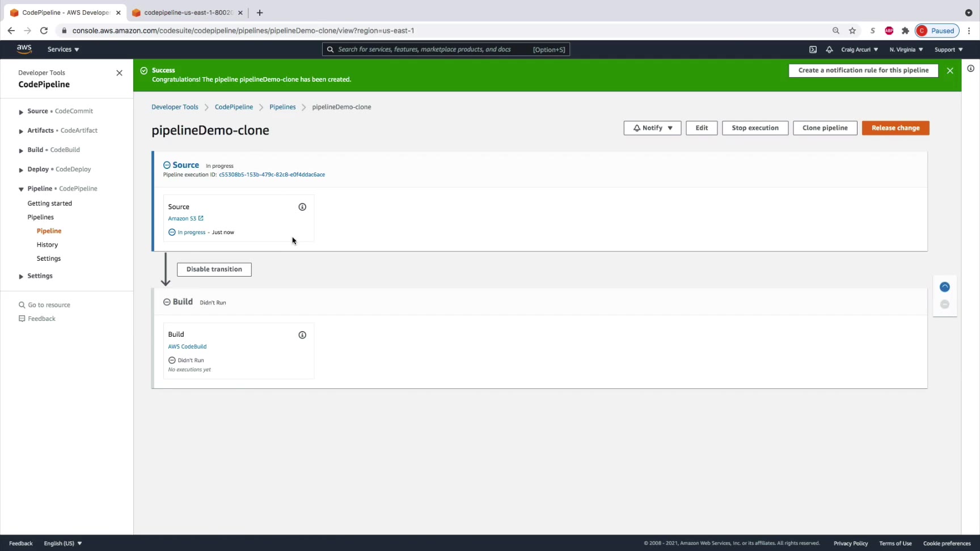
Task: Click the info icon in right margin
Action: (x=971, y=69)
